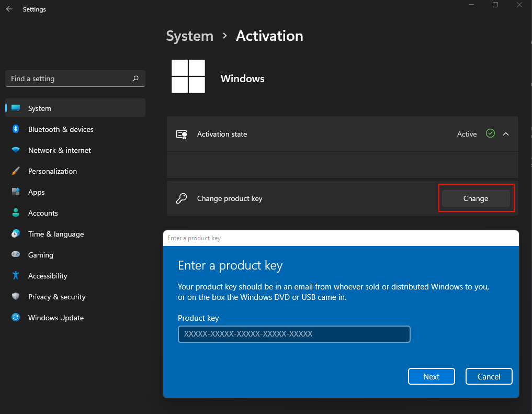The width and height of the screenshot is (532, 414).
Task: Click the Activation state row label
Action: [222, 134]
